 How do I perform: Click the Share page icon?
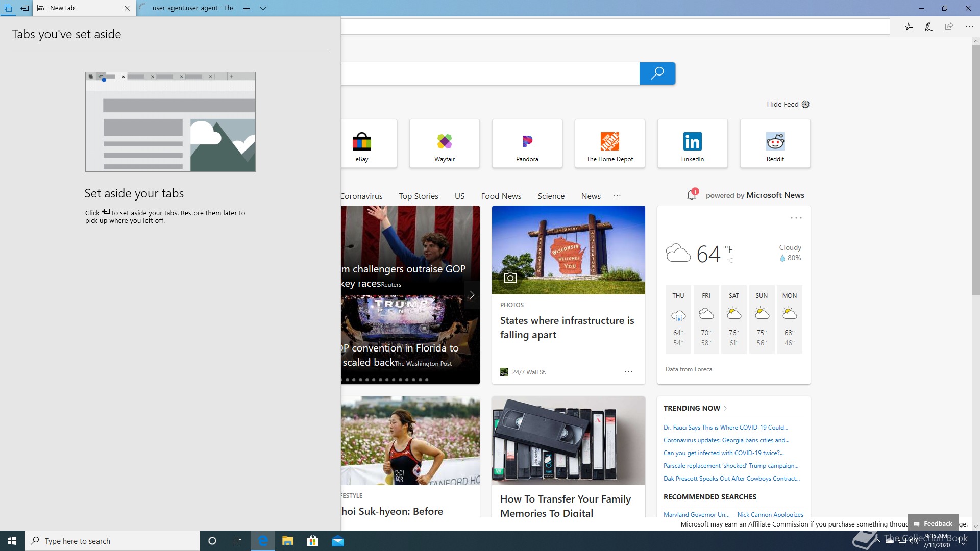(x=949, y=27)
